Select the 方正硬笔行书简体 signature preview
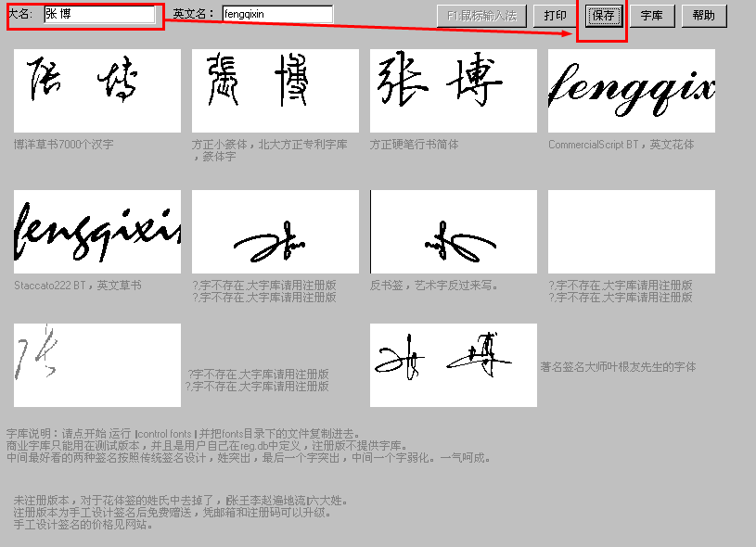This screenshot has height=547, width=756. (454, 91)
